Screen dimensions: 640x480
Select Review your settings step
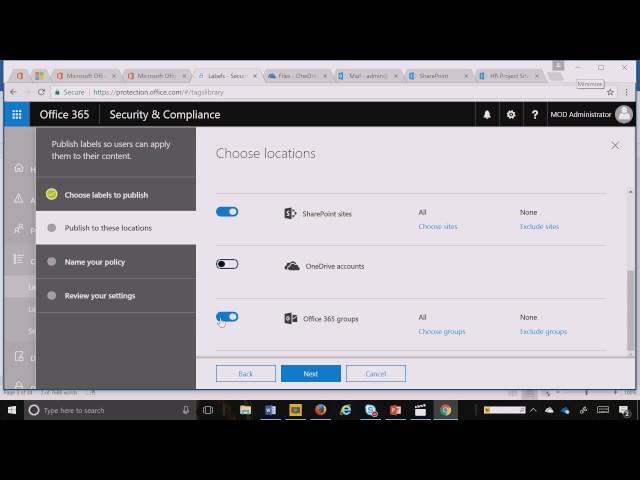pyautogui.click(x=116, y=296)
